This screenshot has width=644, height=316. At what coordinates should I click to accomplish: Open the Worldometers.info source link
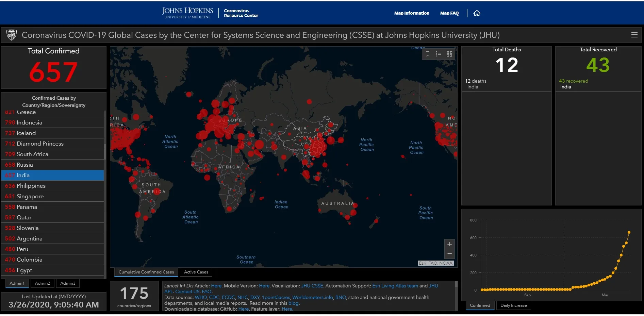point(313,298)
